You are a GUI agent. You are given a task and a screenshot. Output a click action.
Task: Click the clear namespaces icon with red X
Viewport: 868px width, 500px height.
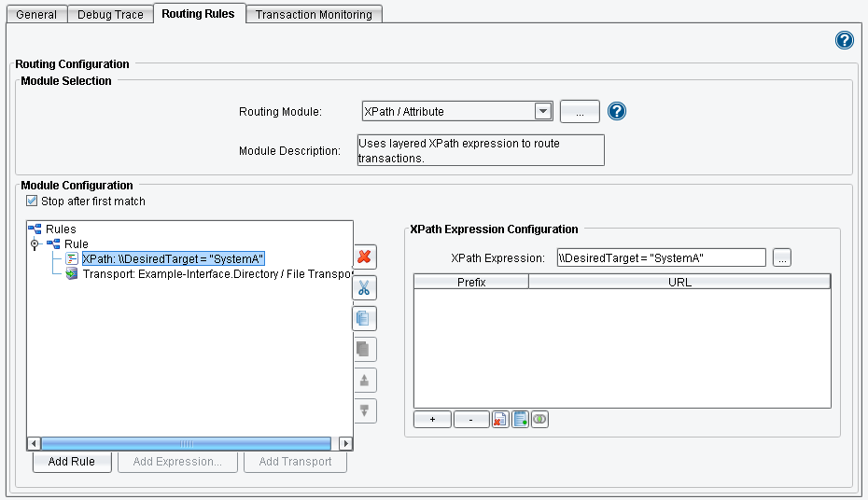[x=500, y=420]
